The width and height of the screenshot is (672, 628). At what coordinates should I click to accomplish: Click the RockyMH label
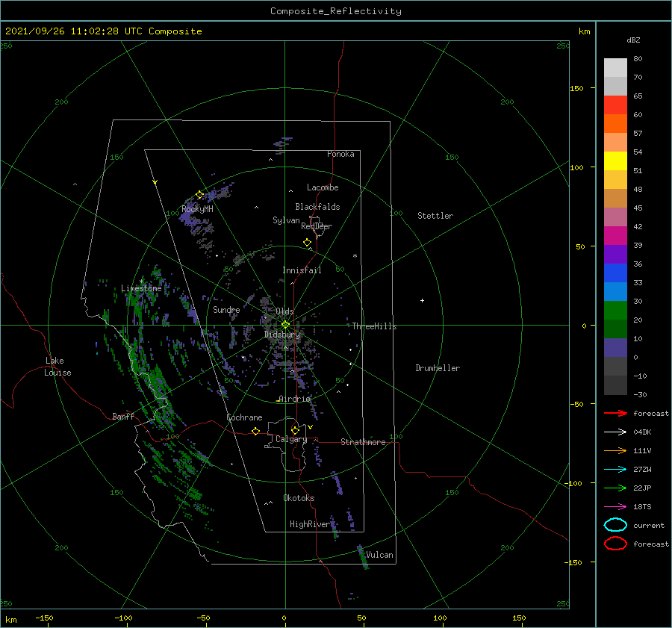[197, 209]
